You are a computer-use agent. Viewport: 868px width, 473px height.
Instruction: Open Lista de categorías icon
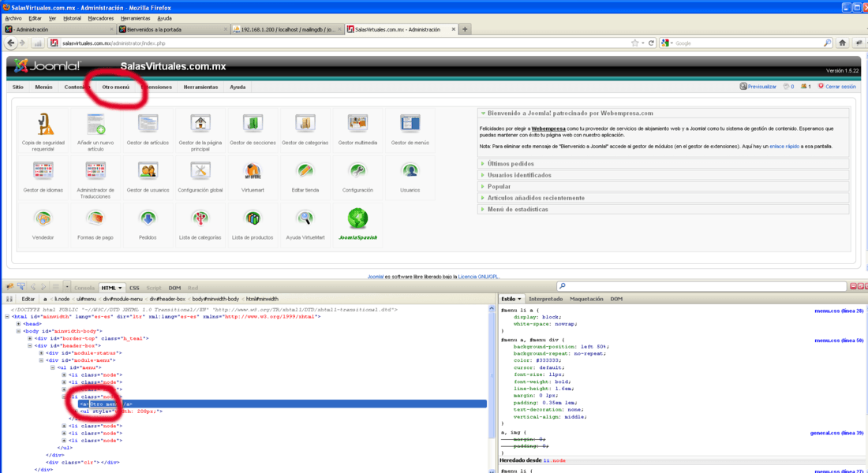tap(200, 218)
